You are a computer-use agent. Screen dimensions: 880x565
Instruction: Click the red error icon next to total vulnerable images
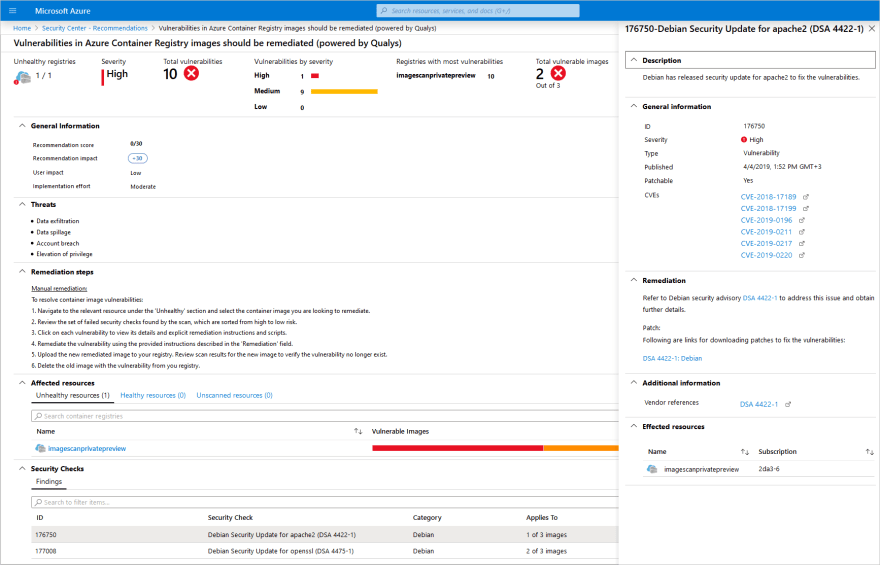pyautogui.click(x=558, y=73)
